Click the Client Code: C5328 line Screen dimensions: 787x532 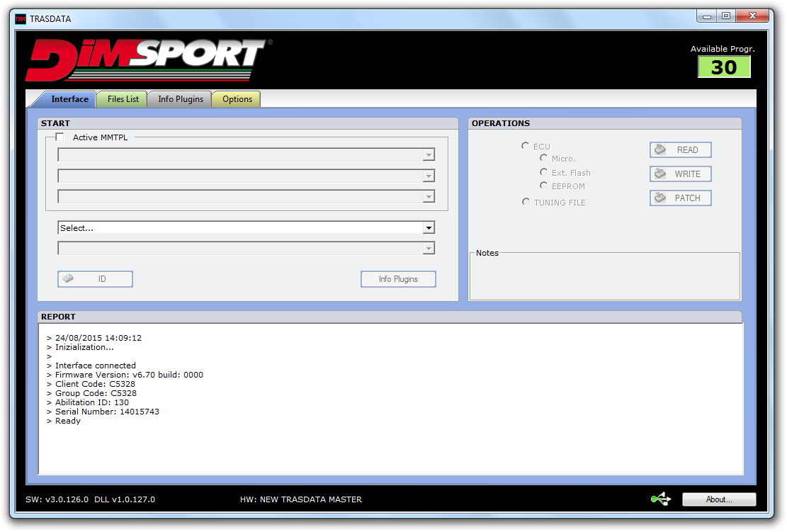[x=95, y=384]
